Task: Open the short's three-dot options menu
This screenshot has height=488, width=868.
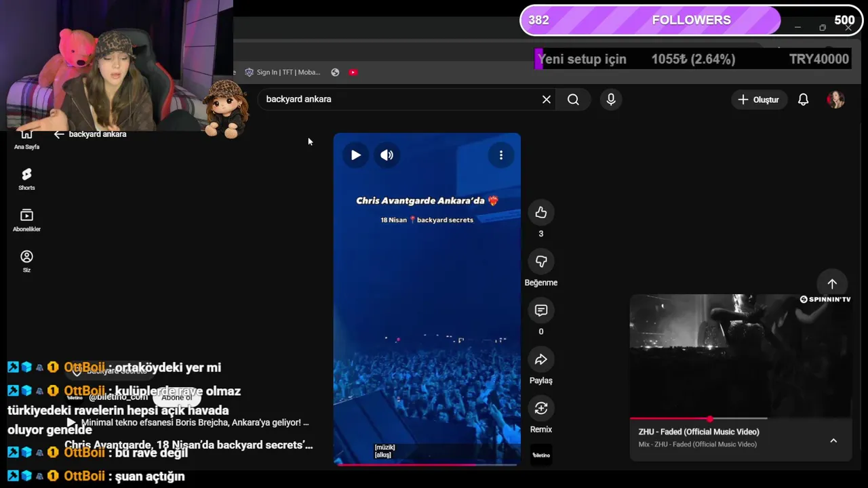Action: tap(501, 155)
